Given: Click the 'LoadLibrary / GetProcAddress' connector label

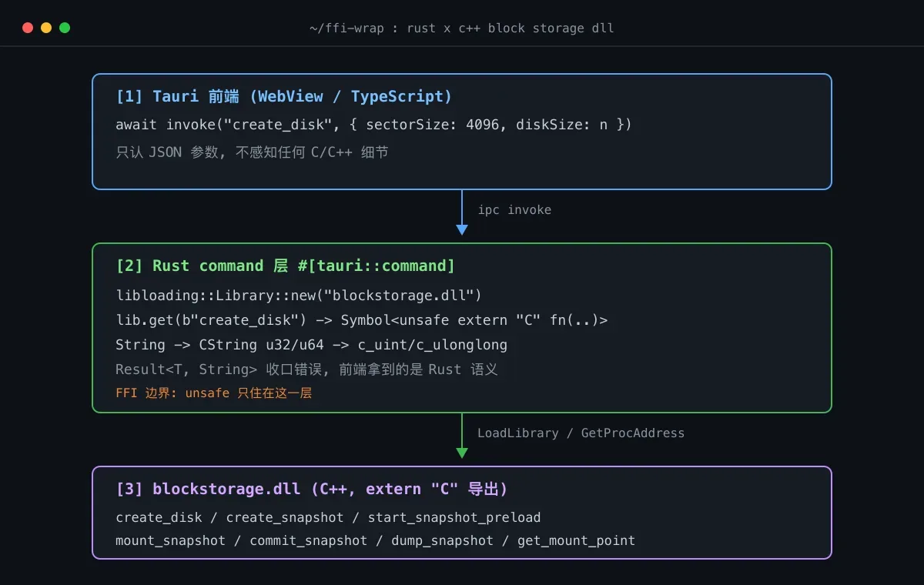Looking at the screenshot, I should [x=581, y=433].
